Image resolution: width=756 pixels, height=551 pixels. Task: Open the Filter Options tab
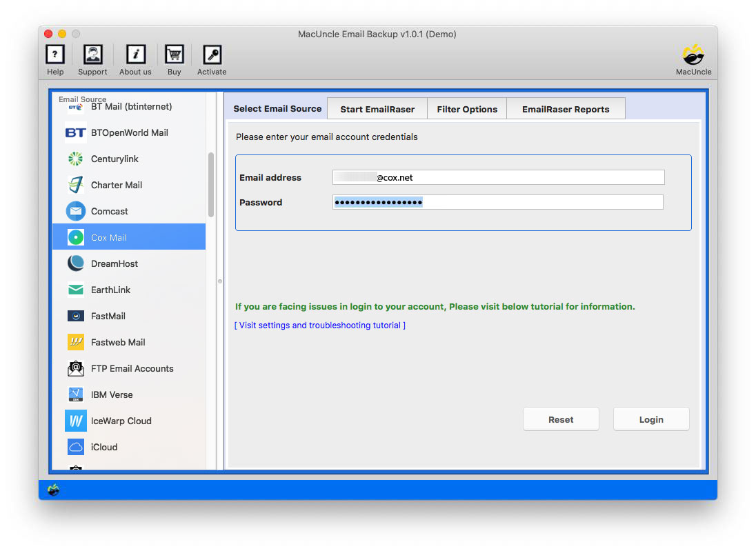(467, 108)
